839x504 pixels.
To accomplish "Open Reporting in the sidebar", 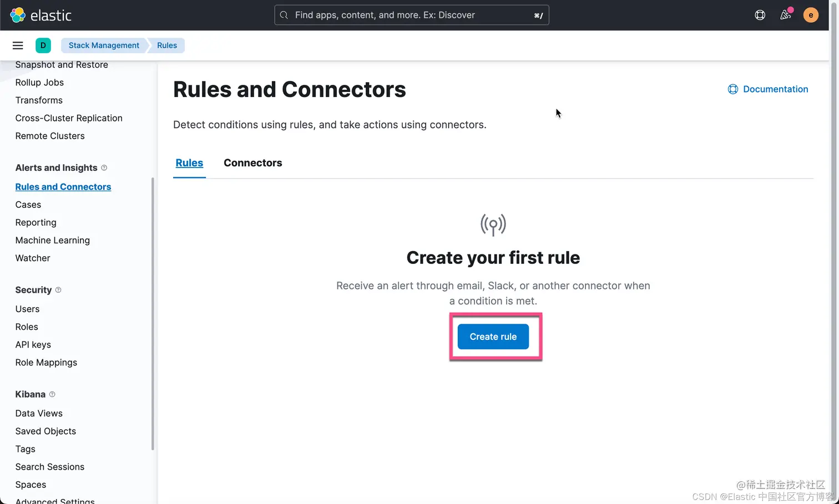I will coord(36,222).
